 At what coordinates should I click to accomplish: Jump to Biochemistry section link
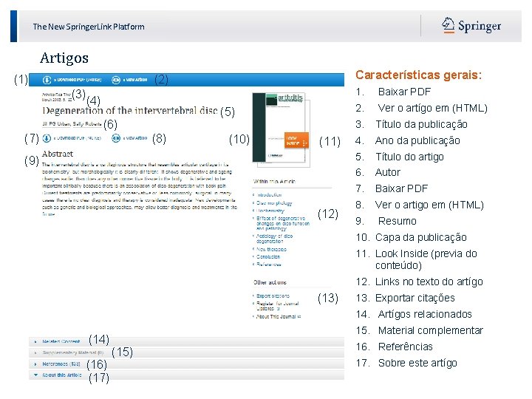pyautogui.click(x=270, y=211)
